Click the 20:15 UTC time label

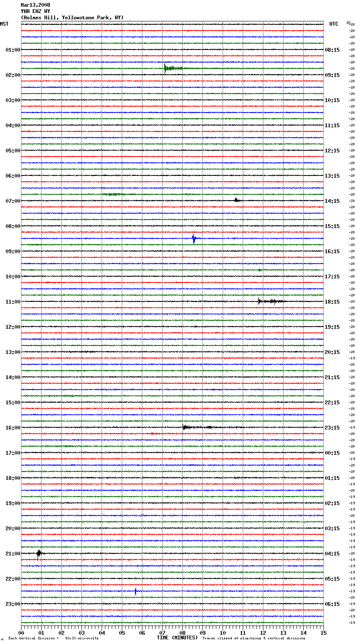click(332, 352)
